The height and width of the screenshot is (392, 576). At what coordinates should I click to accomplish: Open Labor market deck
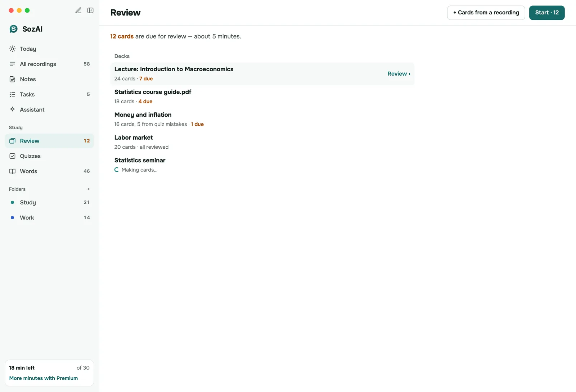(x=262, y=142)
